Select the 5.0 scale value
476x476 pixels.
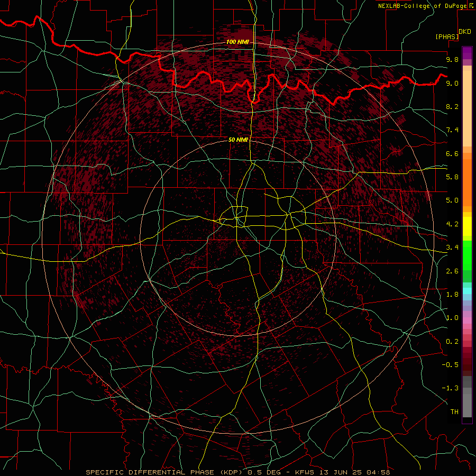(x=452, y=200)
